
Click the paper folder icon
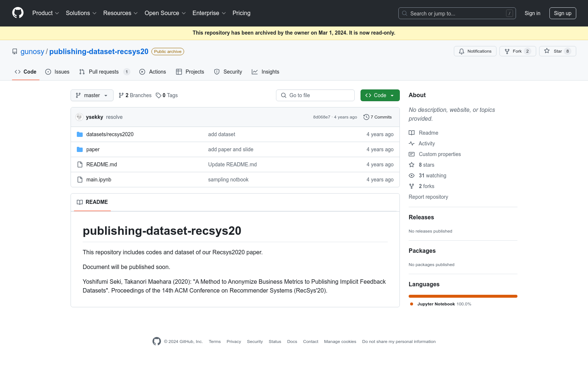point(80,149)
